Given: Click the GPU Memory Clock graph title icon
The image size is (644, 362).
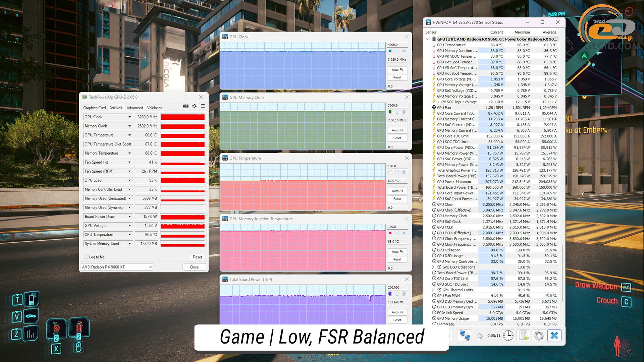Looking at the screenshot, I should (x=225, y=98).
